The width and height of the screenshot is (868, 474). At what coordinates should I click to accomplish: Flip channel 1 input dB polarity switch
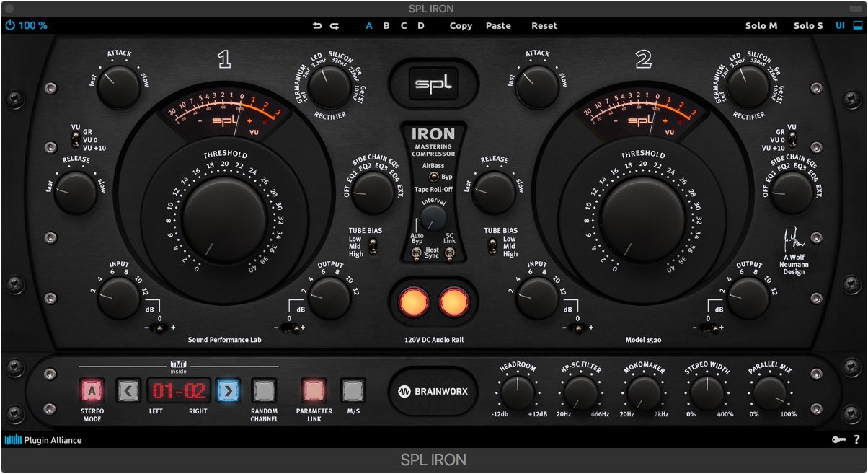click(x=160, y=328)
